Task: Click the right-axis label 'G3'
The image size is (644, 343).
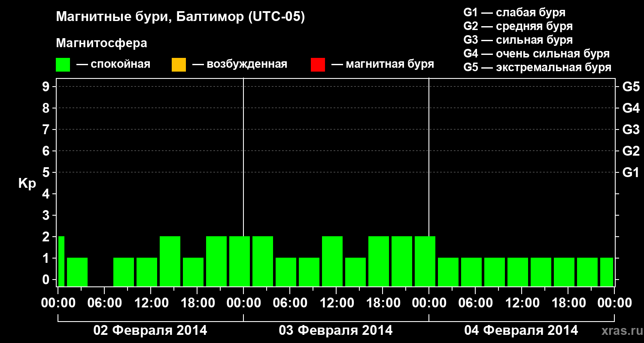Action: 631,129
